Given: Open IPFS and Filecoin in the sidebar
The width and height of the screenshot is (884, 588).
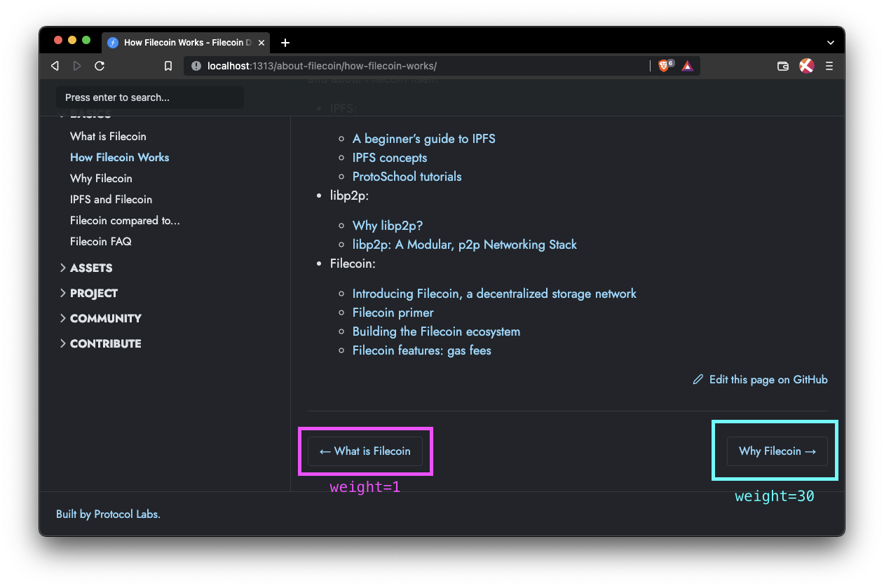Looking at the screenshot, I should click(111, 199).
